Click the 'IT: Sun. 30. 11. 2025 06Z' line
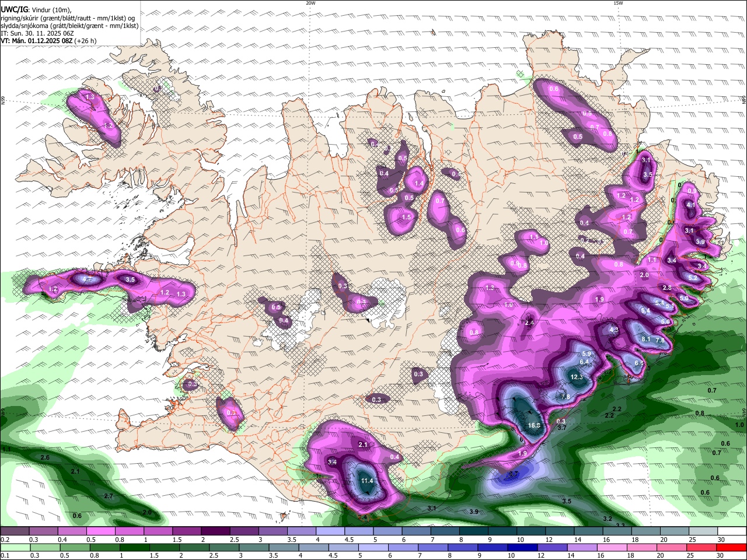The width and height of the screenshot is (747, 560). click(37, 33)
